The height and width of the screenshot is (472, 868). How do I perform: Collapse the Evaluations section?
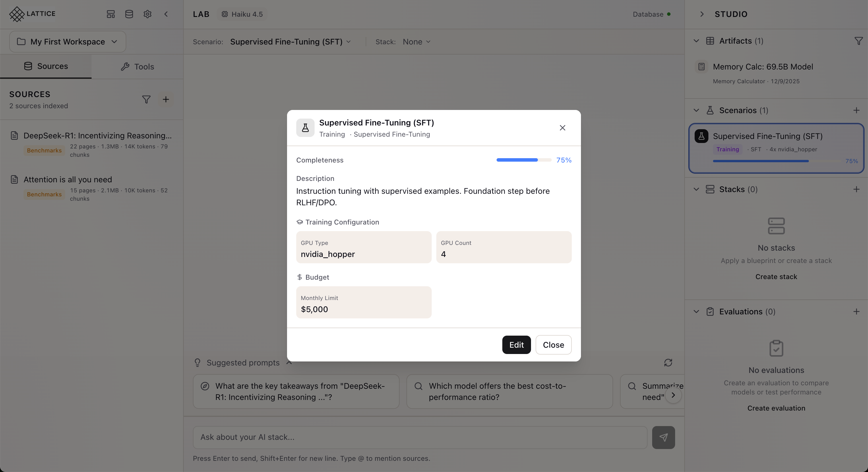696,311
